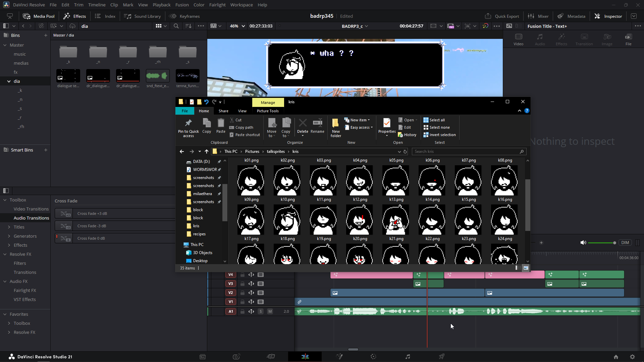Open the Workspace menu

(x=241, y=5)
